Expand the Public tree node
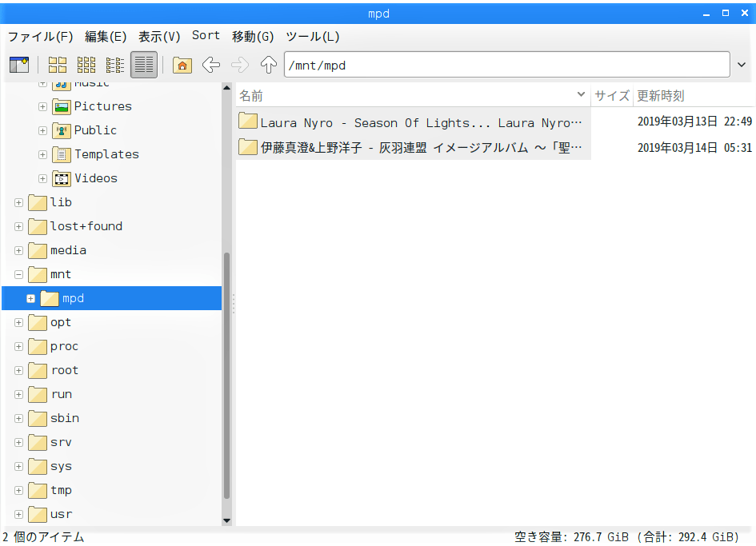 click(43, 130)
